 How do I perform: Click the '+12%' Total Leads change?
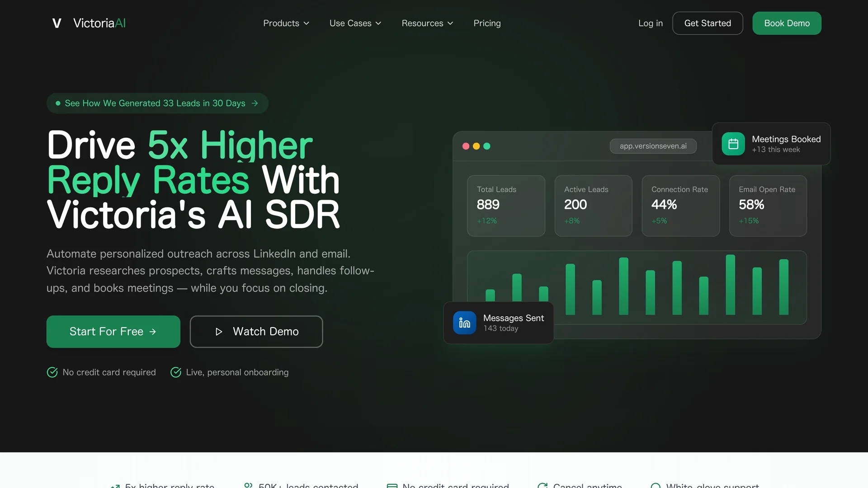pyautogui.click(x=487, y=221)
